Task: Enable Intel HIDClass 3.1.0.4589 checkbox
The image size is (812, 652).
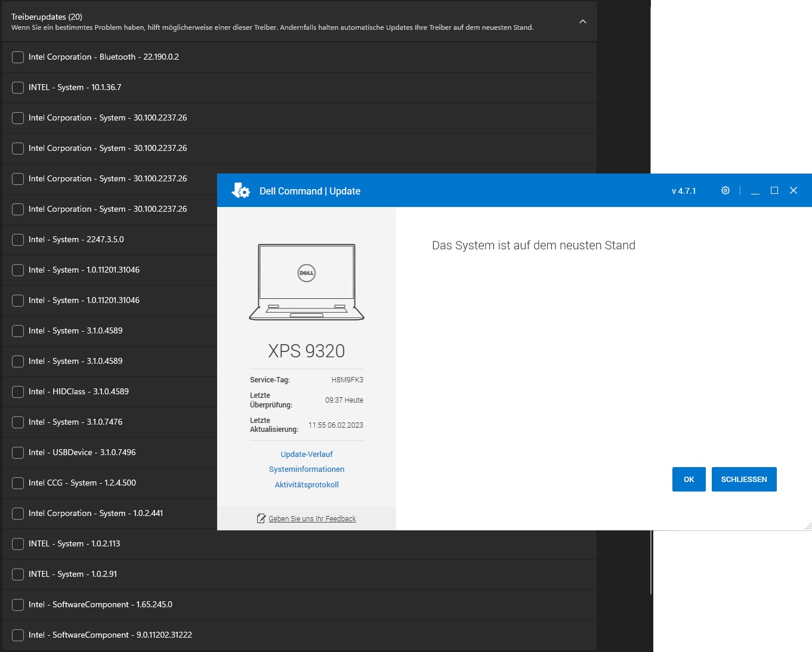Action: tap(18, 392)
